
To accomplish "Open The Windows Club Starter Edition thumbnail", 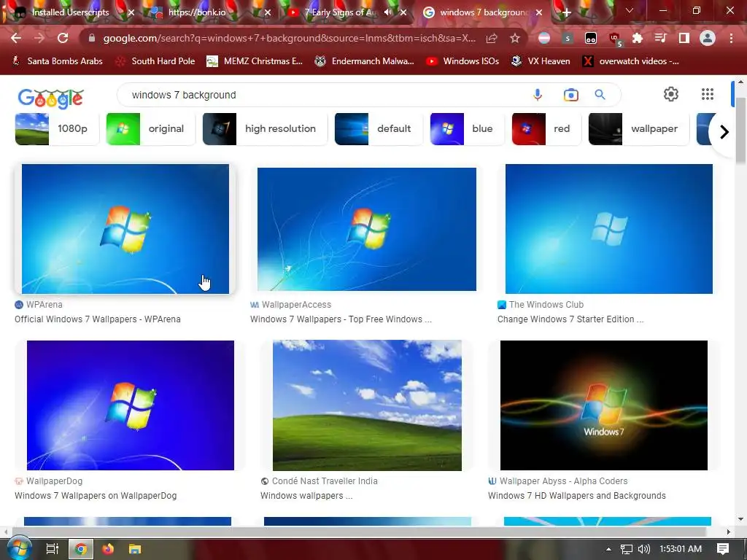I will [x=609, y=228].
